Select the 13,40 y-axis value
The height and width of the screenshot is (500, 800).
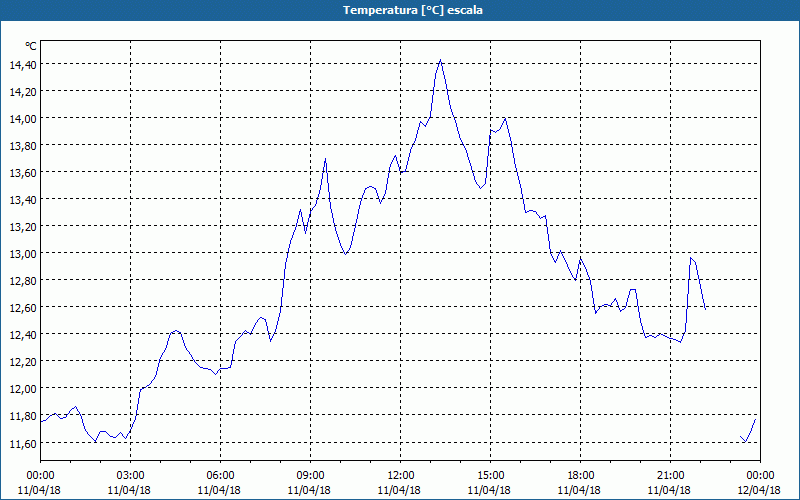point(22,200)
